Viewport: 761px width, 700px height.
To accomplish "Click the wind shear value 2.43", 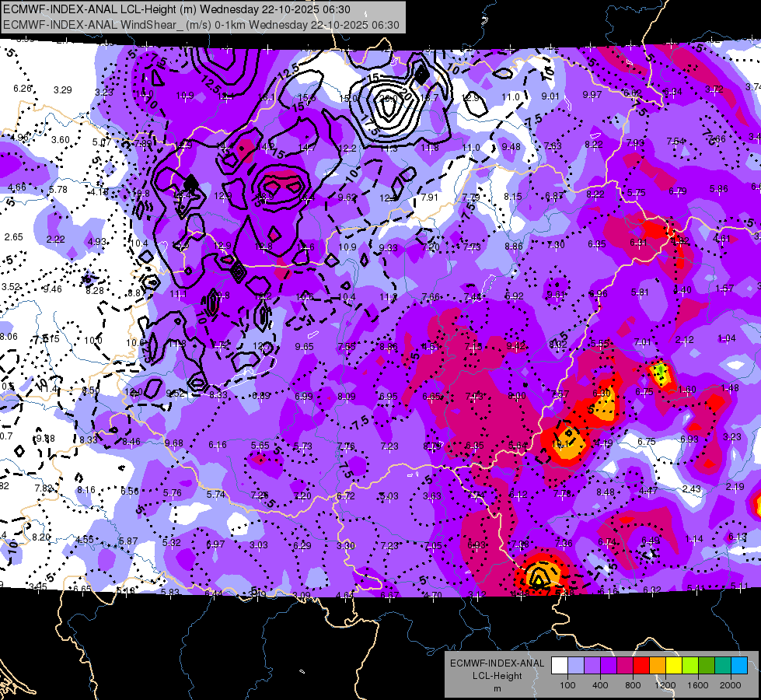I will (692, 488).
